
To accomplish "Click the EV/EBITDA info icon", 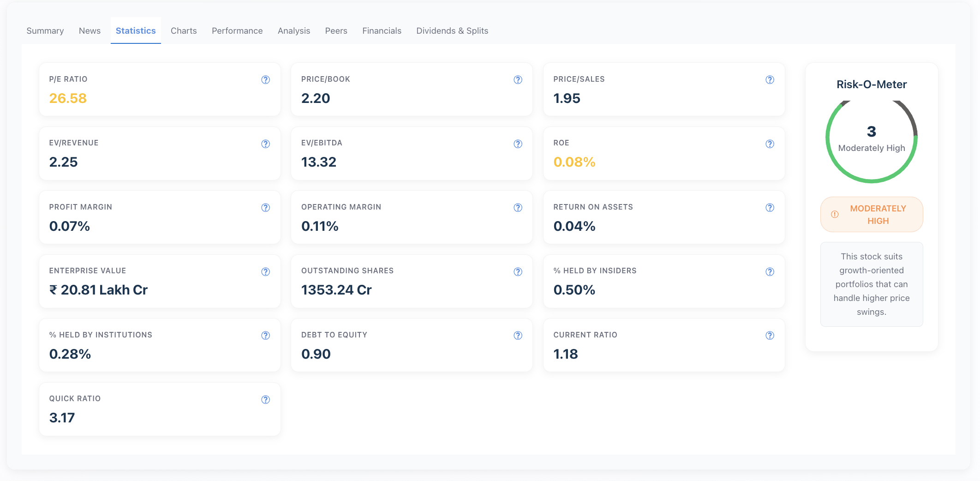I will point(518,144).
